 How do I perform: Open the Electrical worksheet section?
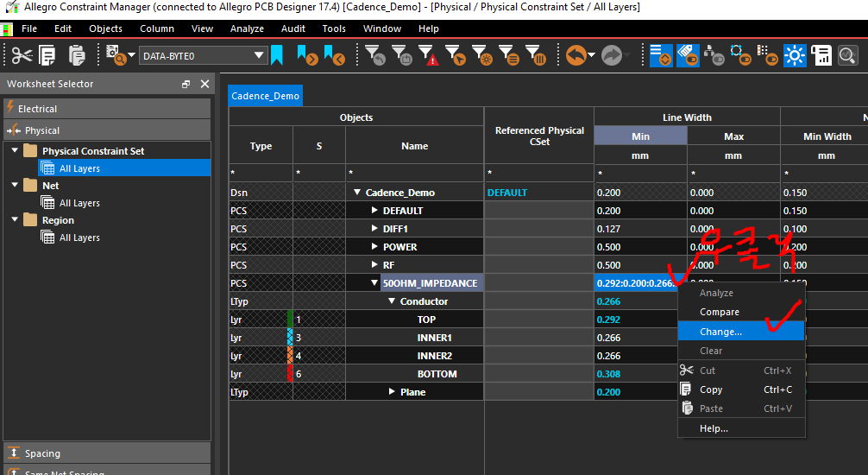pyautogui.click(x=107, y=109)
